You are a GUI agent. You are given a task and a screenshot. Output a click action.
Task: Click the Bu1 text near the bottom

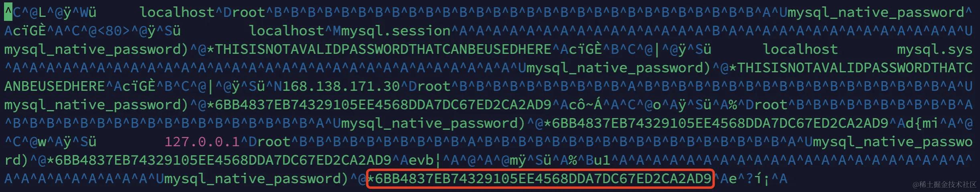point(598,160)
